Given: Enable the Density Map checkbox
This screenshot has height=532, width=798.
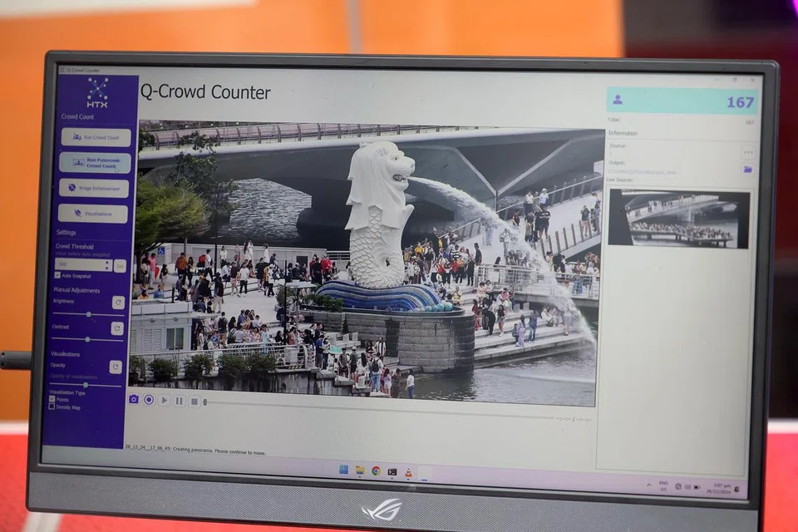Looking at the screenshot, I should point(52,407).
